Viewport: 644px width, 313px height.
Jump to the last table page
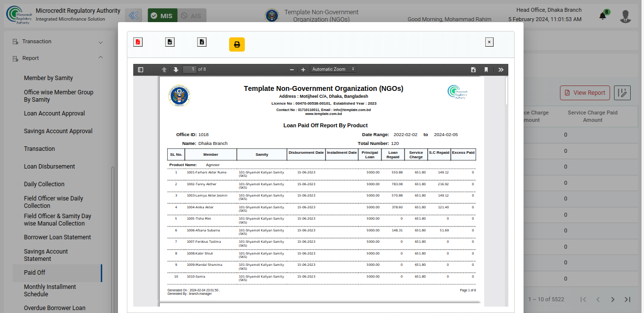tap(627, 299)
